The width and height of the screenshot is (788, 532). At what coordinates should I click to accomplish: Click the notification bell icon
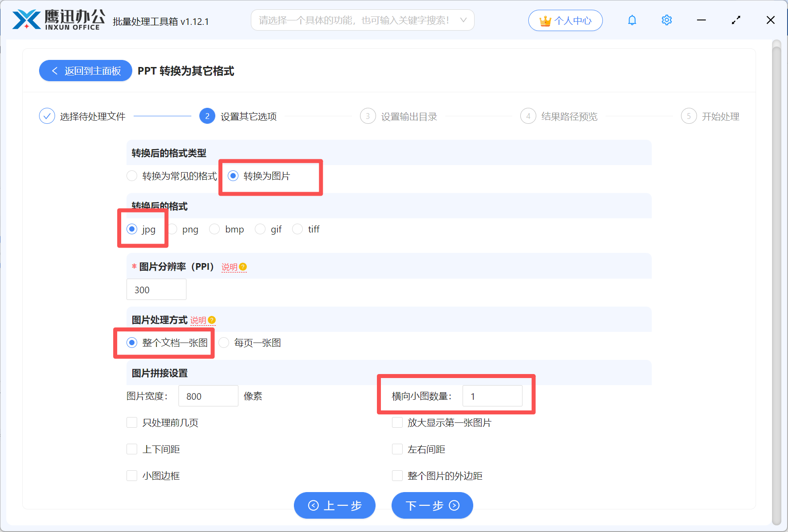tap(632, 20)
